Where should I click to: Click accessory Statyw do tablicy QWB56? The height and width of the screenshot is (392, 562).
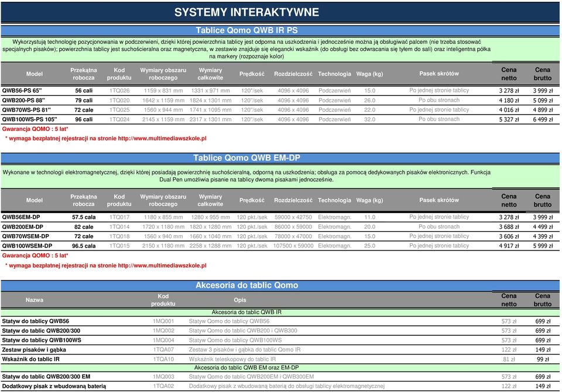tap(36, 321)
